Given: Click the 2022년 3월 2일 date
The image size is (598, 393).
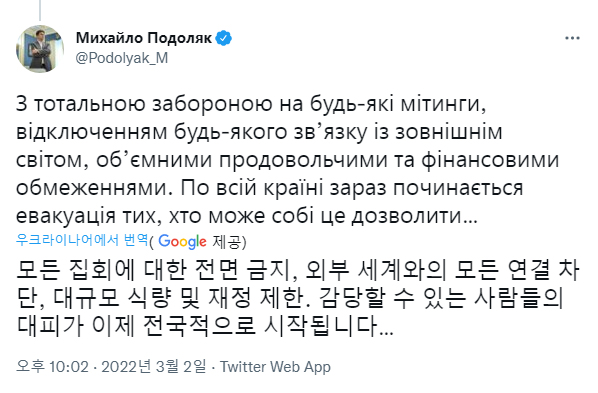Looking at the screenshot, I should click(x=154, y=367).
